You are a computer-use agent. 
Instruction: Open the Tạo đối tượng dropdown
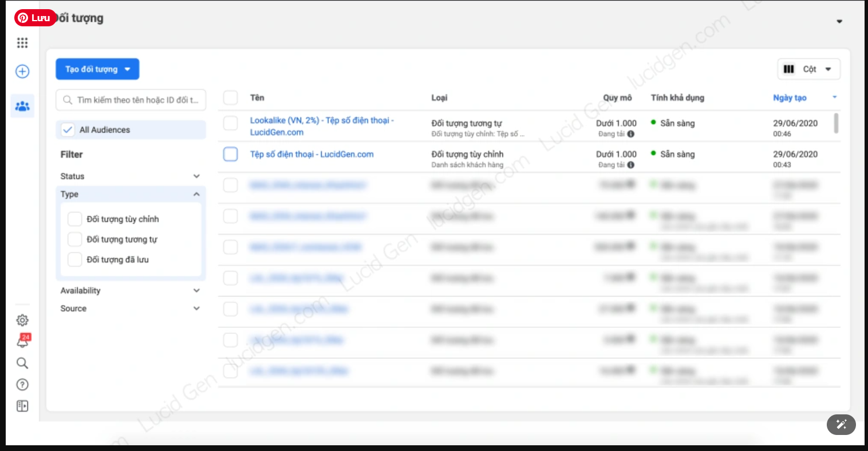(x=97, y=69)
